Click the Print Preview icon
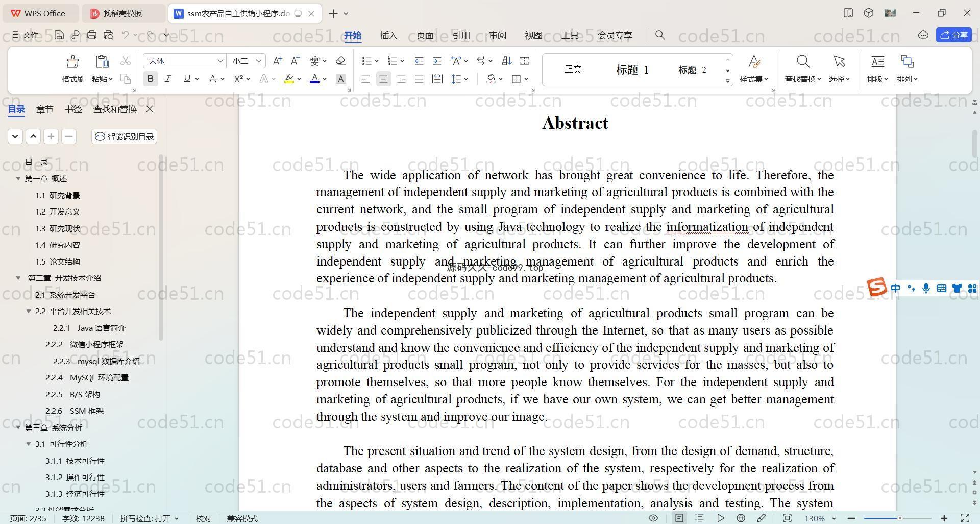 click(108, 35)
